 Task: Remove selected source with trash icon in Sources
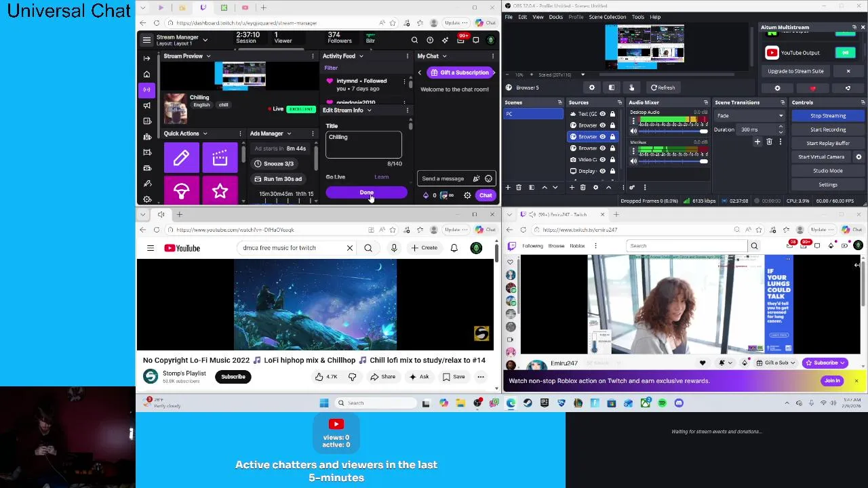pyautogui.click(x=583, y=188)
